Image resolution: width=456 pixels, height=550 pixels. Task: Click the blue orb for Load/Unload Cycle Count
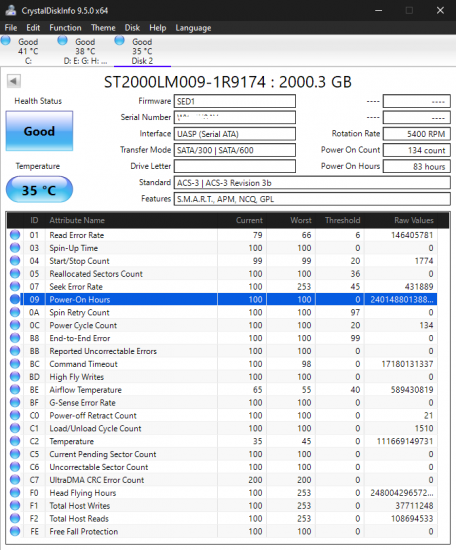tap(15, 428)
